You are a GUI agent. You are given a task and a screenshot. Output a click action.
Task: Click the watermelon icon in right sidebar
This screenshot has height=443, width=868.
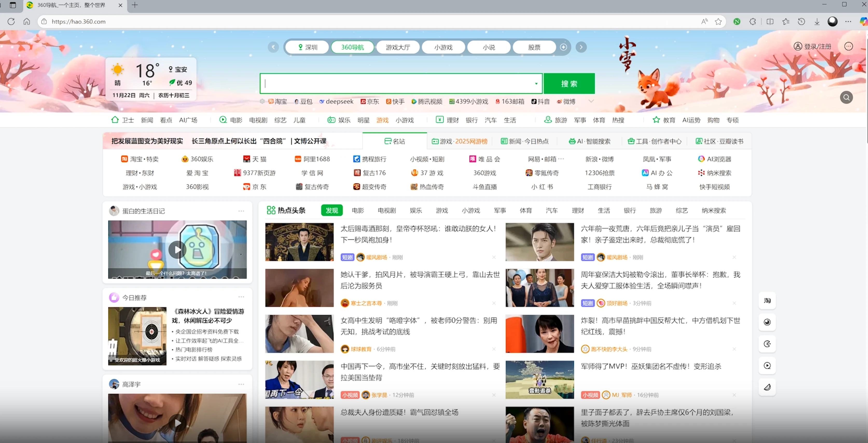click(x=767, y=387)
